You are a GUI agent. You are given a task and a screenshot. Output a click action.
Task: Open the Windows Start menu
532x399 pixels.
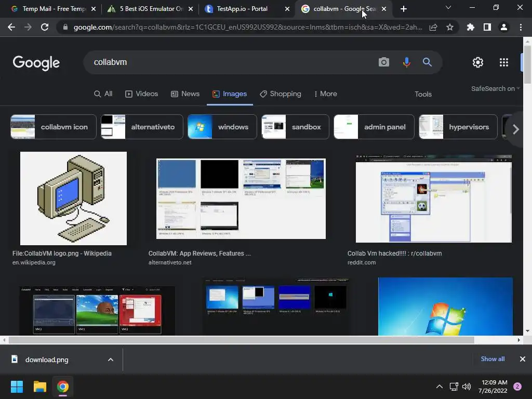pyautogui.click(x=17, y=387)
